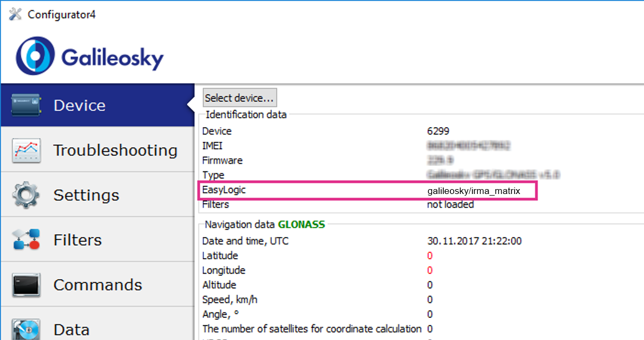Click the Troubleshooting chart icon
644x340 pixels.
click(26, 150)
